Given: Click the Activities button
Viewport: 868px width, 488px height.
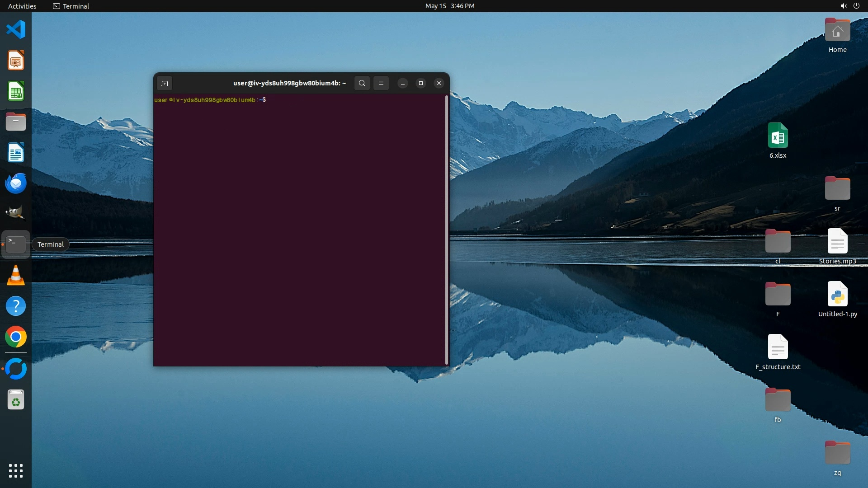Looking at the screenshot, I should pyautogui.click(x=22, y=6).
